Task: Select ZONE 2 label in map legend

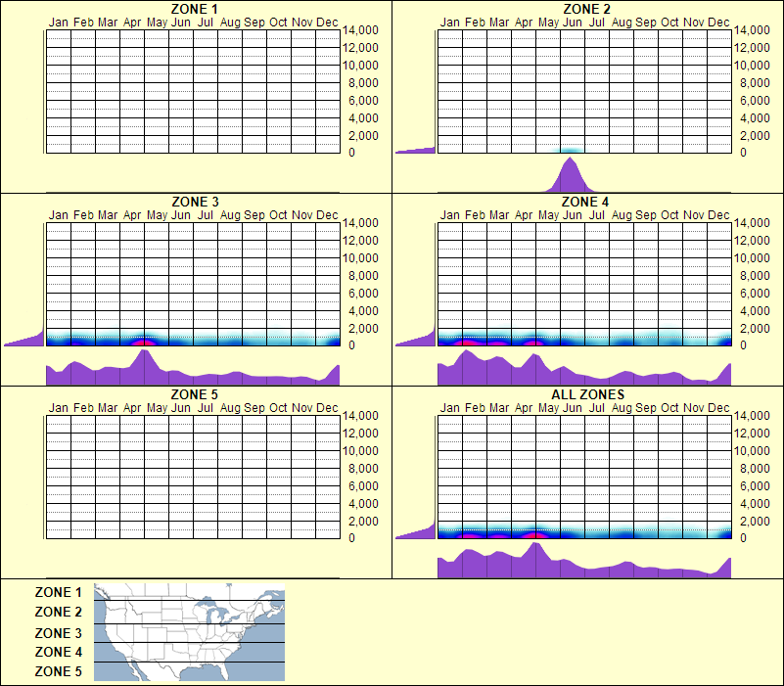Action: (x=58, y=612)
